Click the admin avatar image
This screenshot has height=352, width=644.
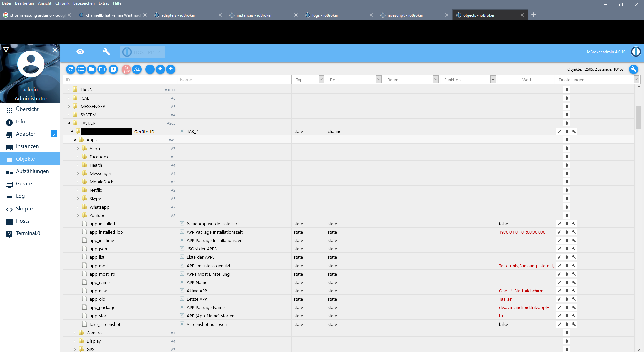pyautogui.click(x=31, y=64)
